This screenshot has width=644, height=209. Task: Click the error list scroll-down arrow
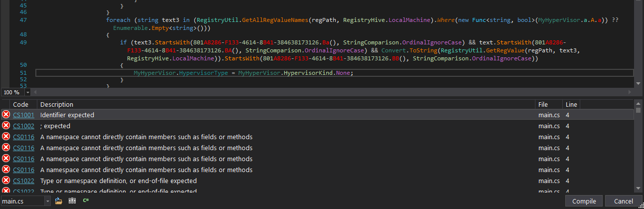(639, 188)
